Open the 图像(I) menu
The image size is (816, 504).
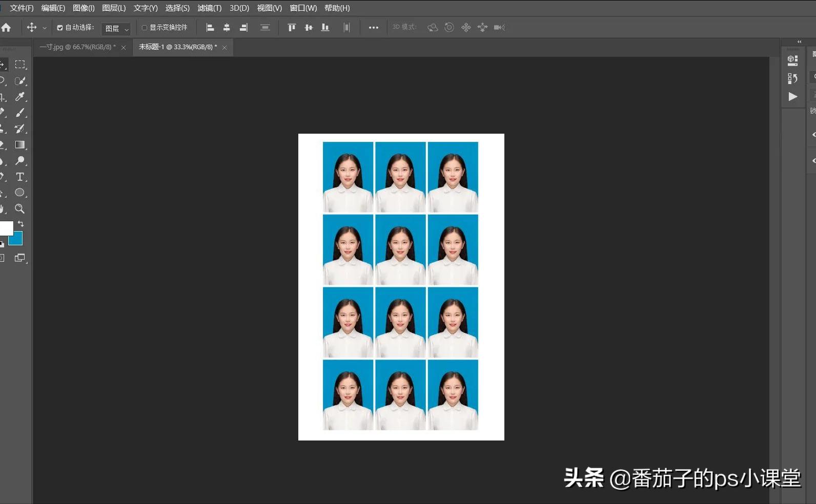[84, 8]
